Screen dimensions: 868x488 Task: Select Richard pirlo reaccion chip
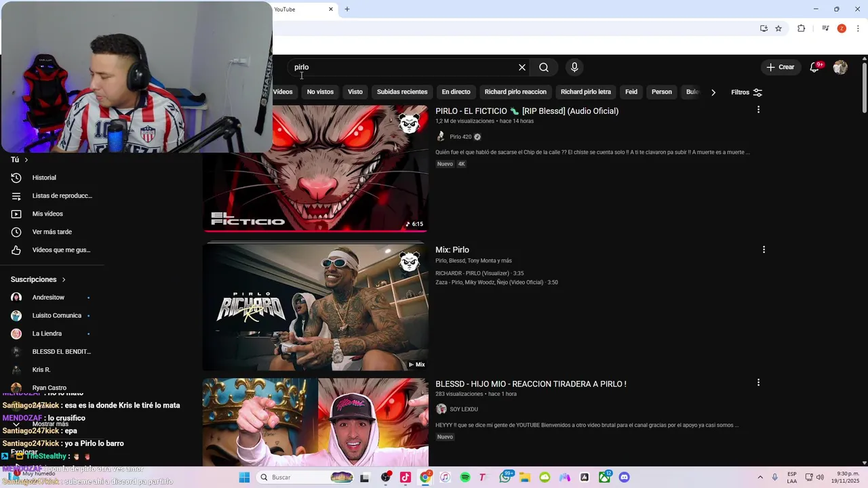(x=515, y=92)
